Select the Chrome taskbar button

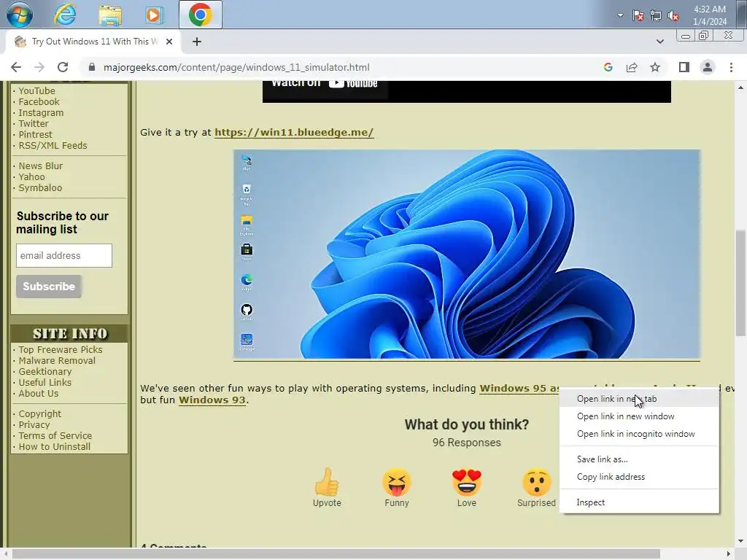click(200, 15)
